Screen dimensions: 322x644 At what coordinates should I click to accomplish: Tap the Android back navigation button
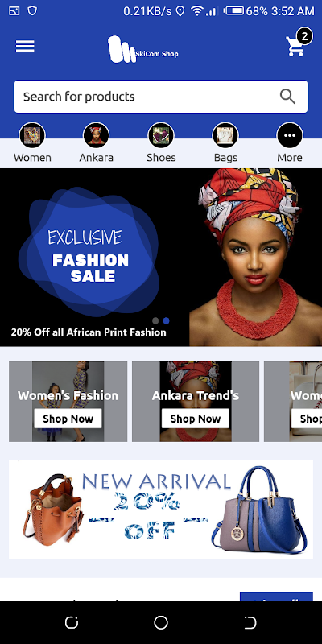tap(250, 622)
